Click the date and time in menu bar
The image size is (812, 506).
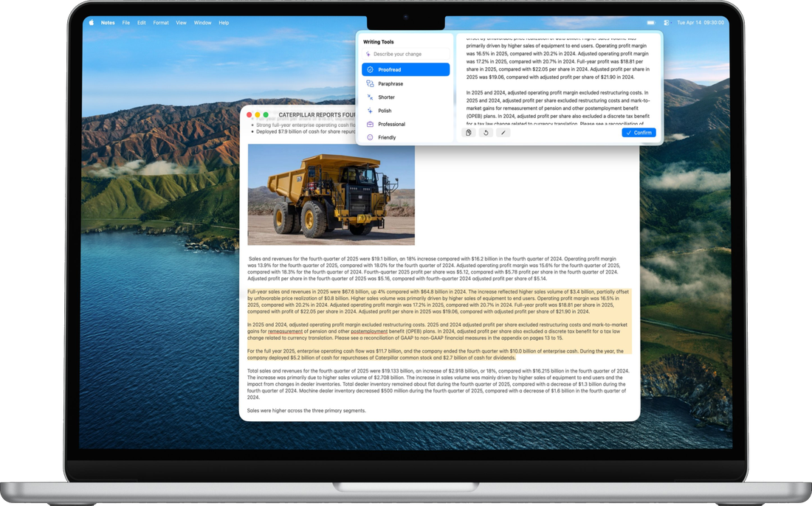[700, 23]
